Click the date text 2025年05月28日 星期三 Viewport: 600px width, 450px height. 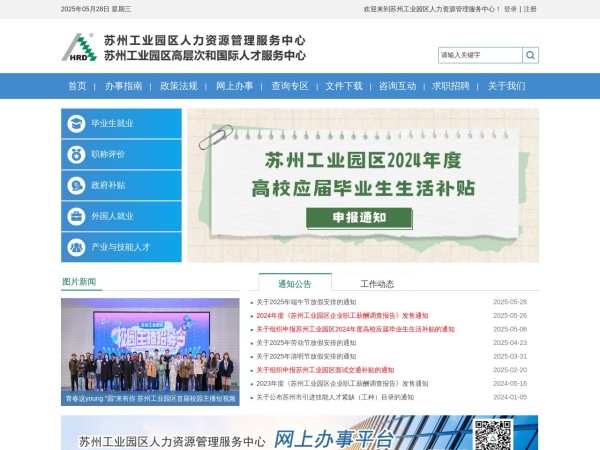coord(96,9)
